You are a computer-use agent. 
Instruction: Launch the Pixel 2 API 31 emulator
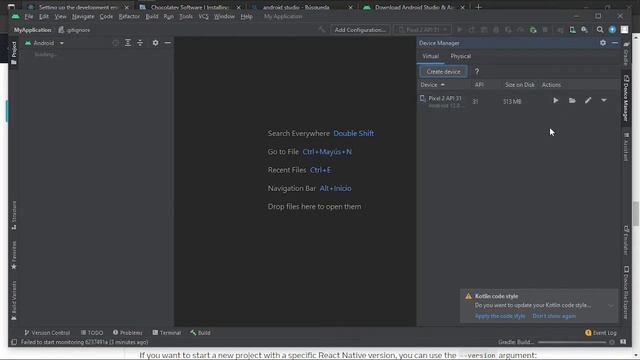pyautogui.click(x=556, y=100)
